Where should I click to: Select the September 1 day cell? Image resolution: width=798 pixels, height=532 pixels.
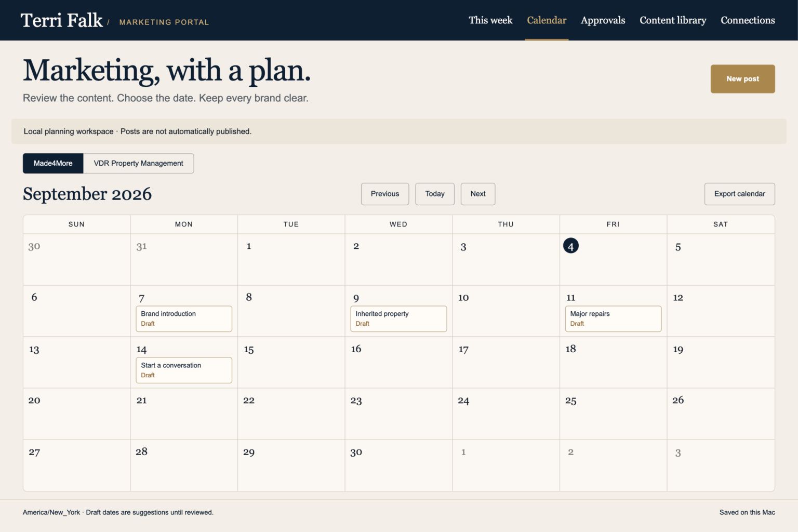(x=291, y=259)
